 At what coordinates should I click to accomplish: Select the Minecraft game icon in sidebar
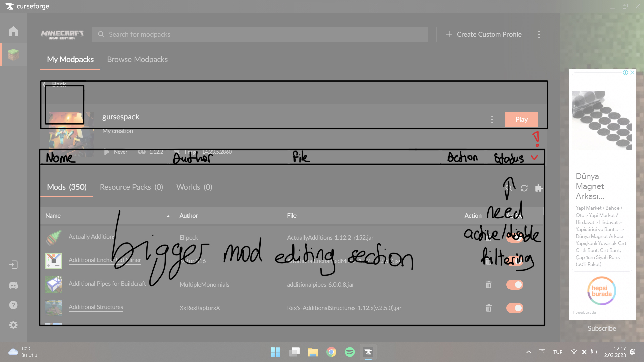[x=13, y=54]
